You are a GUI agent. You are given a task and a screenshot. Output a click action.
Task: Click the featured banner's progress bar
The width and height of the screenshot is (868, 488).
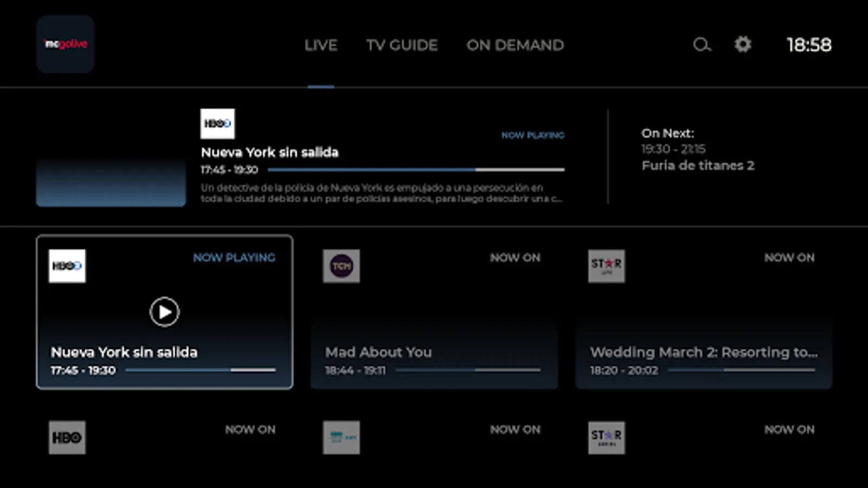[x=416, y=170]
